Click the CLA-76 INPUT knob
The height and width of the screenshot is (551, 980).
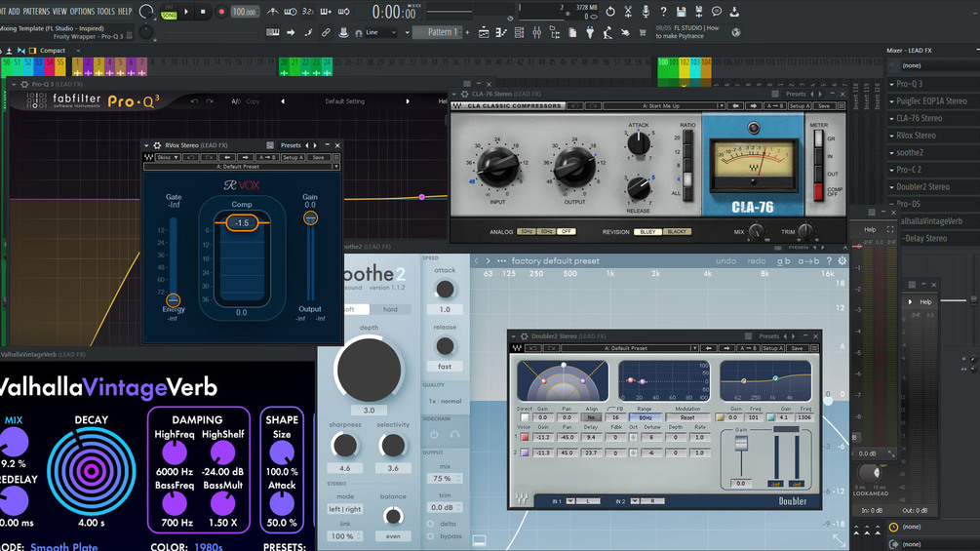coord(497,167)
